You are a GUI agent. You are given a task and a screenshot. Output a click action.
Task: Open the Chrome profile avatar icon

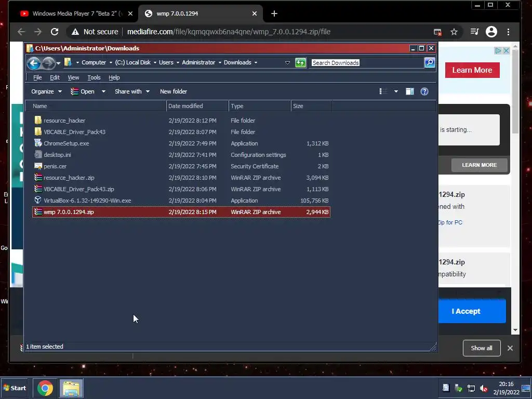(491, 32)
